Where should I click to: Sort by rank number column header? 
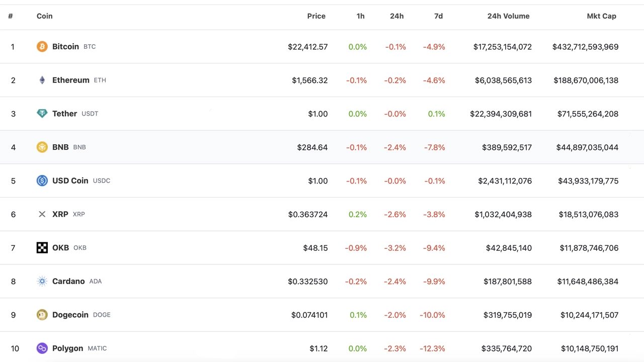pos(11,16)
